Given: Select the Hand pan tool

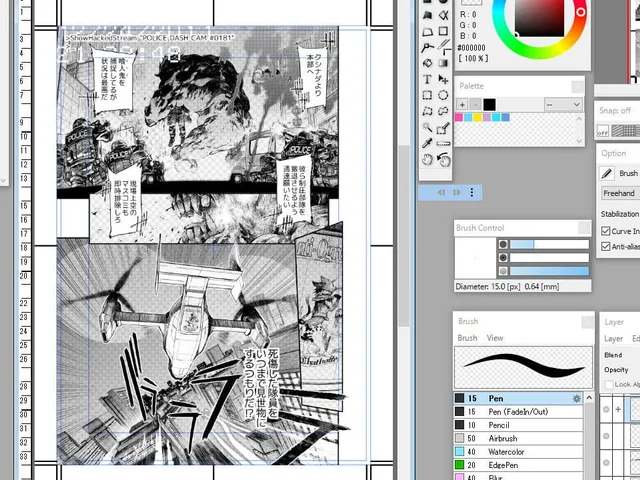Looking at the screenshot, I should tap(427, 160).
